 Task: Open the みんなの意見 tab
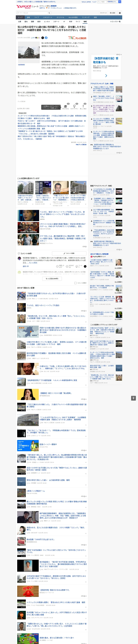coord(73,17)
